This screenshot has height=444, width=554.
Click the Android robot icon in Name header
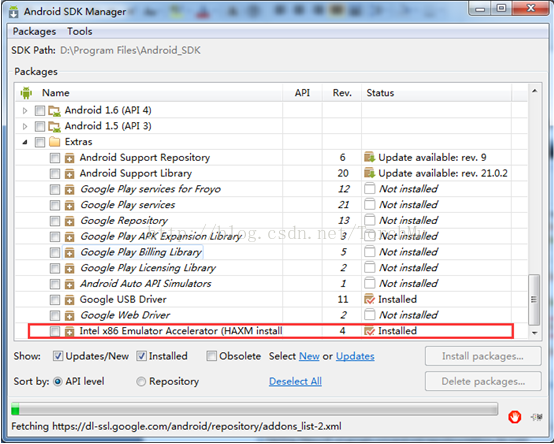click(x=26, y=93)
